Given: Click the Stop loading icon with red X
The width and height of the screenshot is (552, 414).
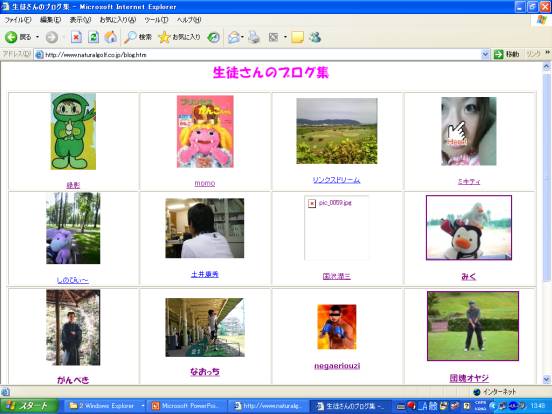Looking at the screenshot, I should pos(76,37).
